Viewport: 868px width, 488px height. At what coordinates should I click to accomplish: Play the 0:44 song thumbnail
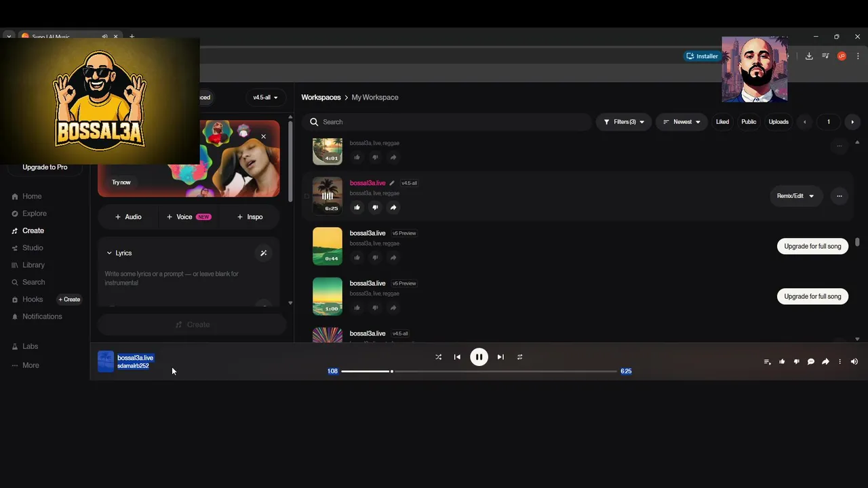click(x=328, y=246)
